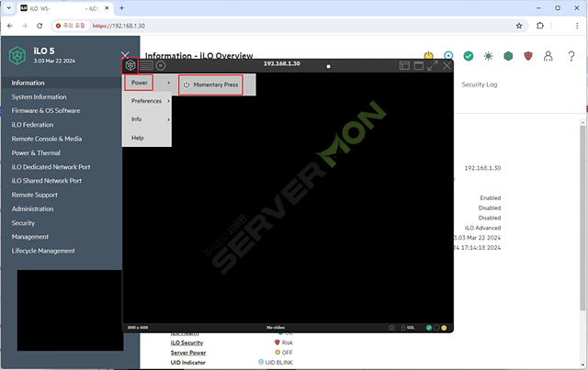This screenshot has height=370, width=588.
Task: Open Remote Console & Media page
Action: (47, 139)
